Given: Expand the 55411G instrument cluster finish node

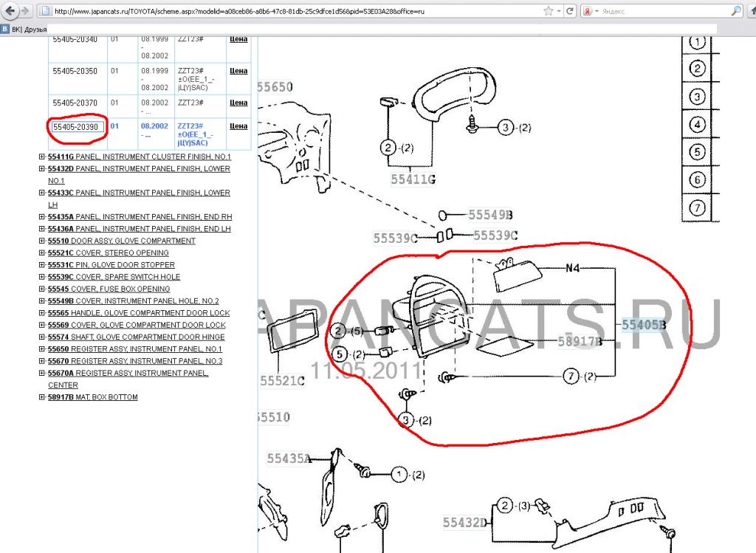Looking at the screenshot, I should (x=42, y=157).
